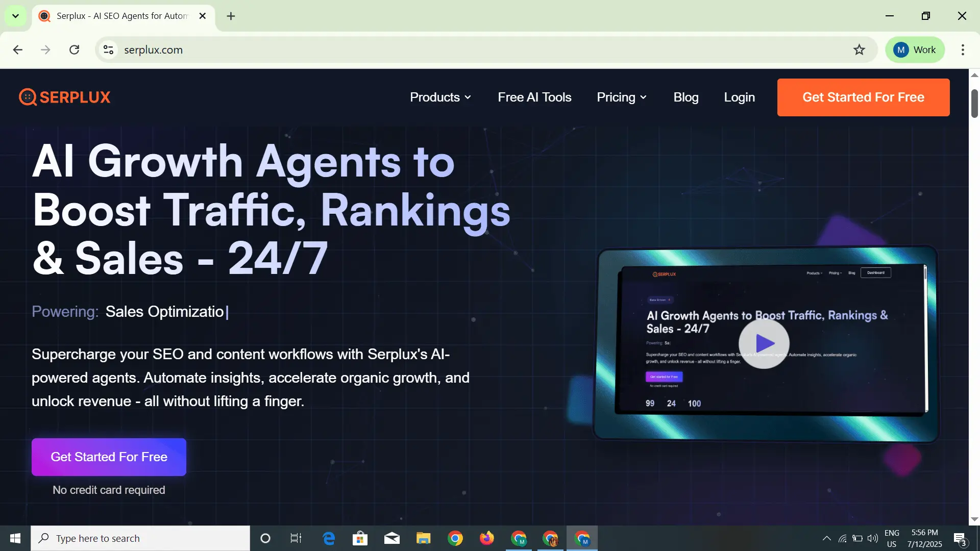Go forward to the next page
The image size is (980, 551).
[x=46, y=49]
